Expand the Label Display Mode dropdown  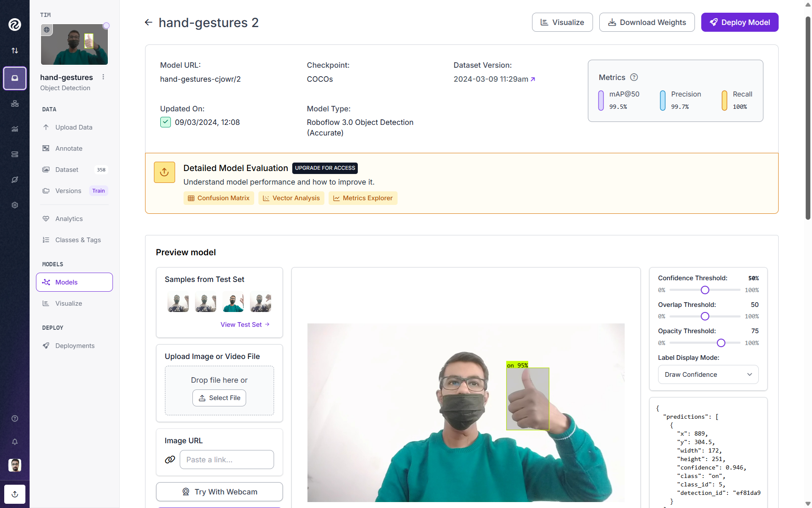tap(708, 375)
